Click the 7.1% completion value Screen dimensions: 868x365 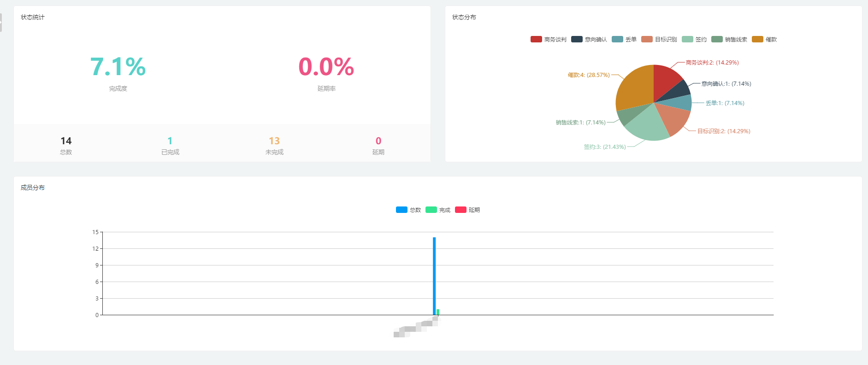pyautogui.click(x=118, y=66)
